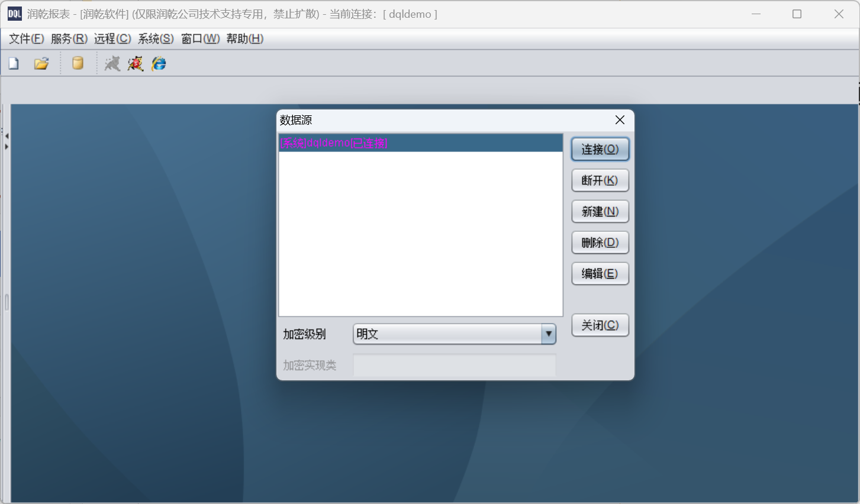This screenshot has width=860, height=504.
Task: Open the 系统(S) menu
Action: click(x=156, y=38)
